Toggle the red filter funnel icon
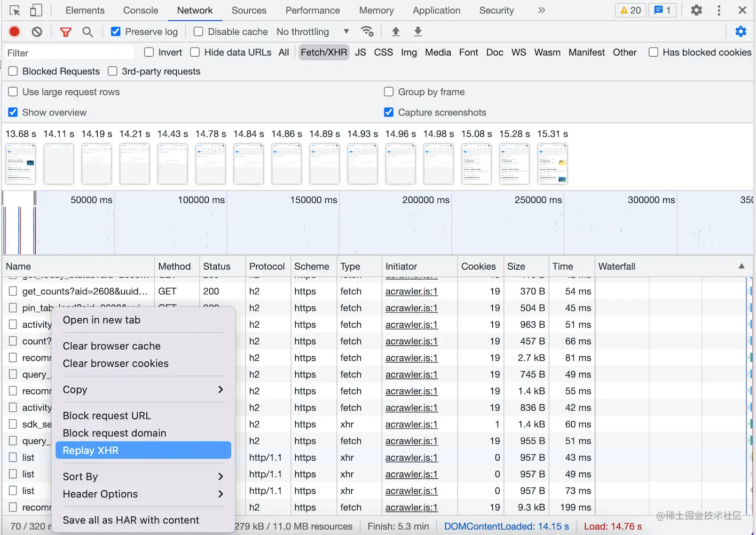The width and height of the screenshot is (756, 535). point(66,32)
